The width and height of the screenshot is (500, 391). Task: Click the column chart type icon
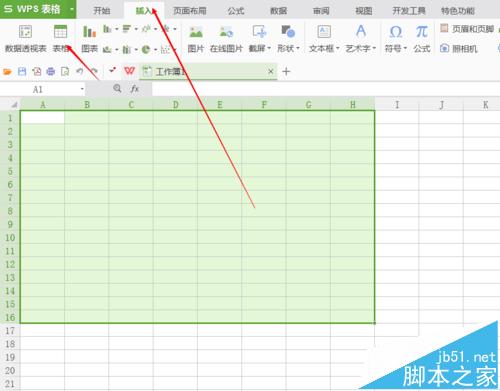(x=107, y=29)
